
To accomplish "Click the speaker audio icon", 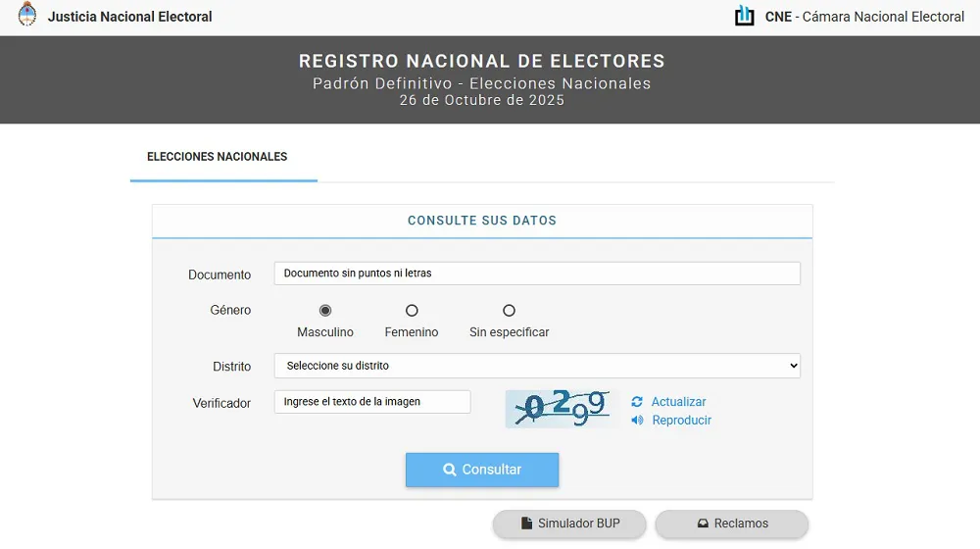I will coord(637,421).
